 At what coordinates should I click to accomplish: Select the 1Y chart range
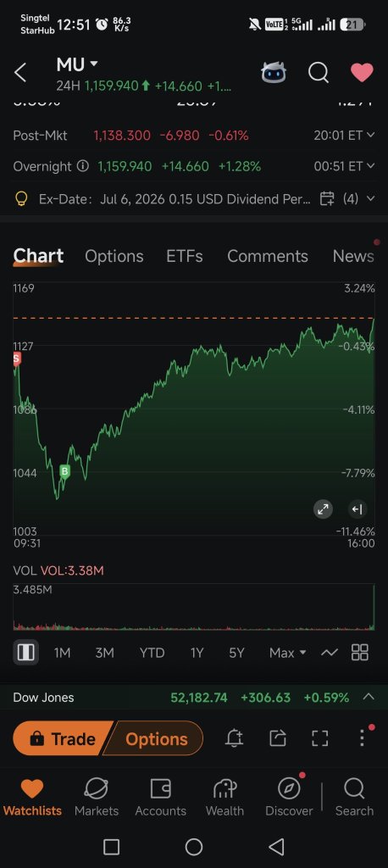(x=197, y=654)
